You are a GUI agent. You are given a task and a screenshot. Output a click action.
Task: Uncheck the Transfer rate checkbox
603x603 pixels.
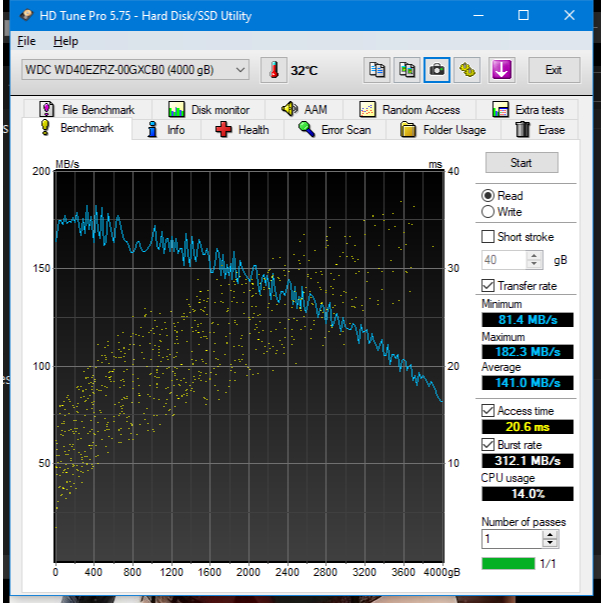(488, 286)
